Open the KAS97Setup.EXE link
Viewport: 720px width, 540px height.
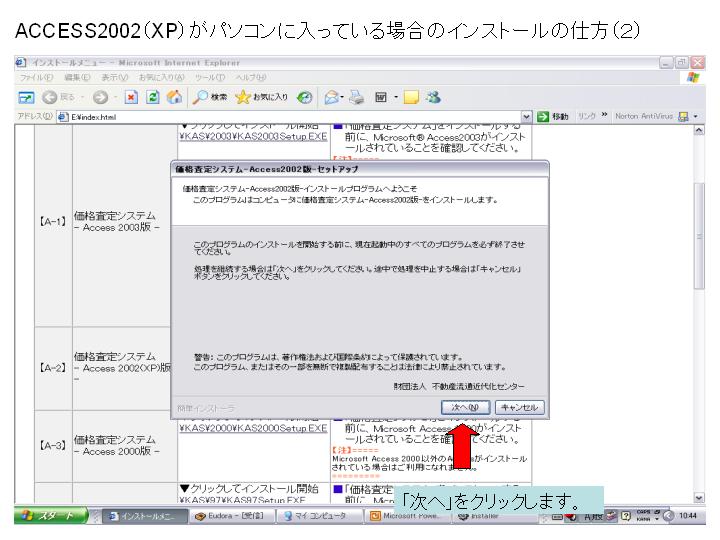(x=242, y=500)
